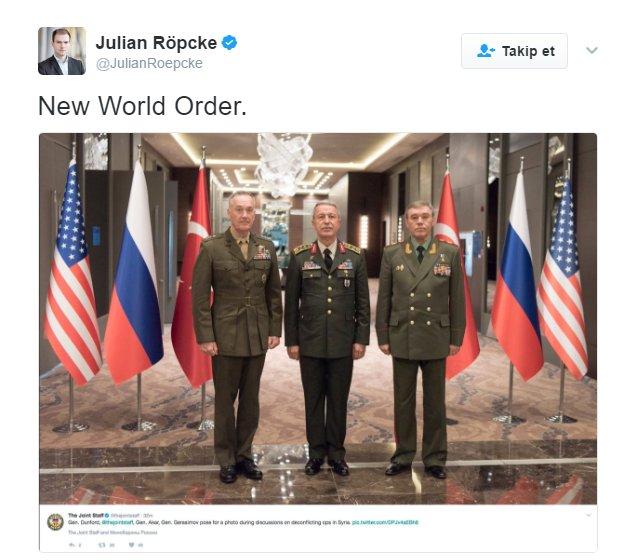
Task: Click the verified badge beside The Joint Staff
Action: (107, 515)
